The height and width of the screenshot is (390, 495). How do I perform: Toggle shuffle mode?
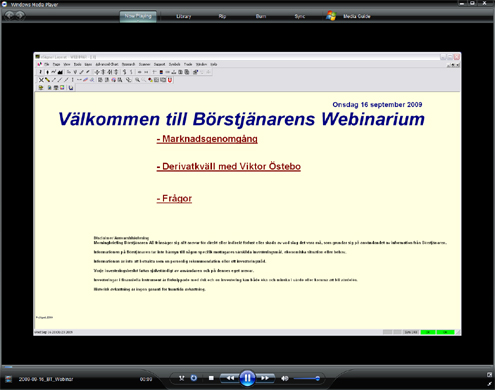point(182,378)
